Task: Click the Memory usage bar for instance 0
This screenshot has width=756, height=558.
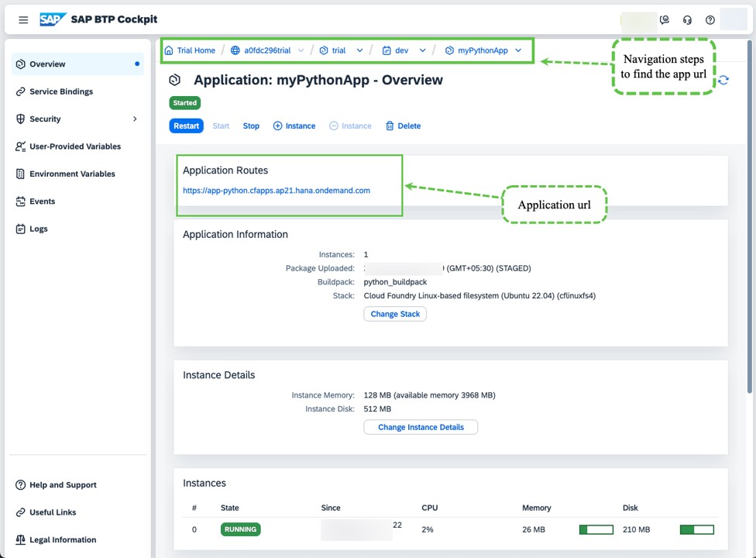Action: click(x=596, y=529)
